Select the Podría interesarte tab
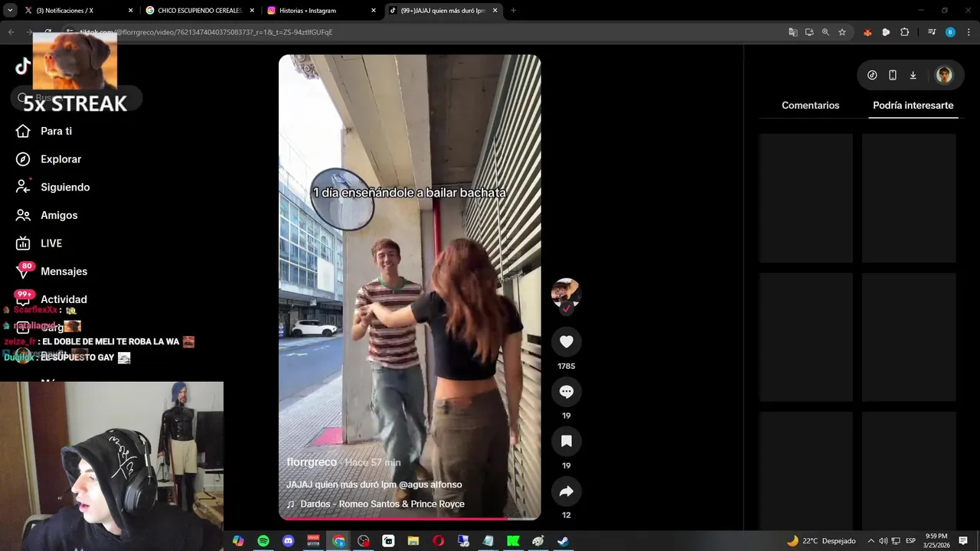 [913, 105]
